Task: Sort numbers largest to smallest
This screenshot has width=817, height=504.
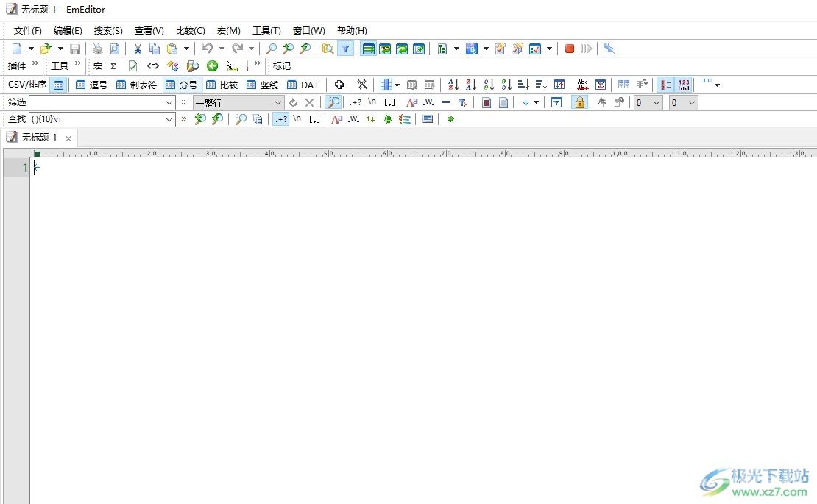Action: click(506, 85)
